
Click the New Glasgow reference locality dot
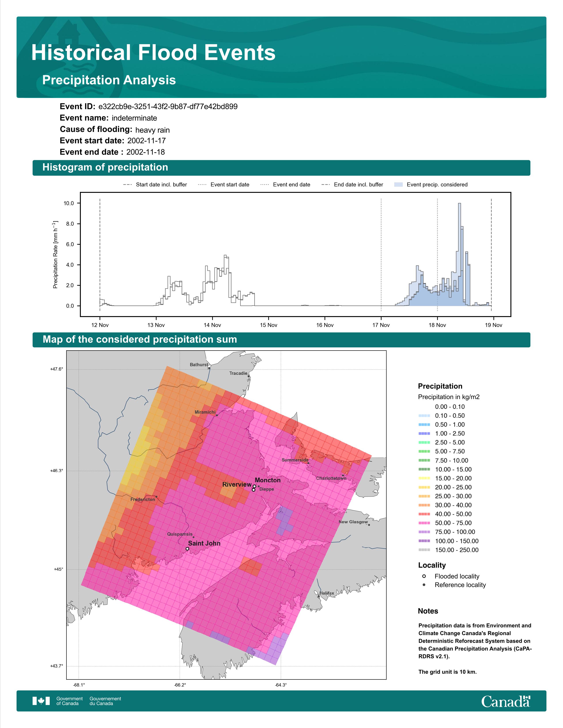(369, 525)
